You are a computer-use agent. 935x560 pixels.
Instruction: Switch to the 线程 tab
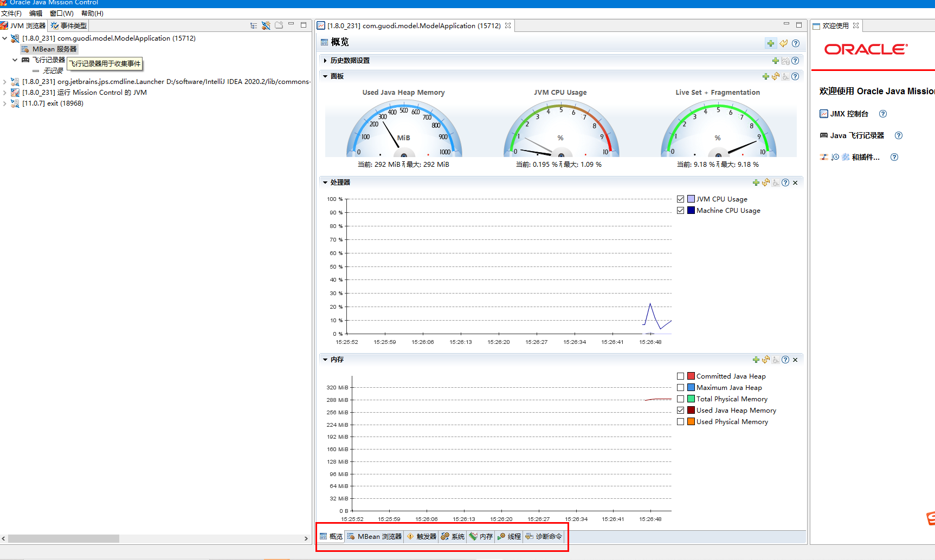click(509, 536)
